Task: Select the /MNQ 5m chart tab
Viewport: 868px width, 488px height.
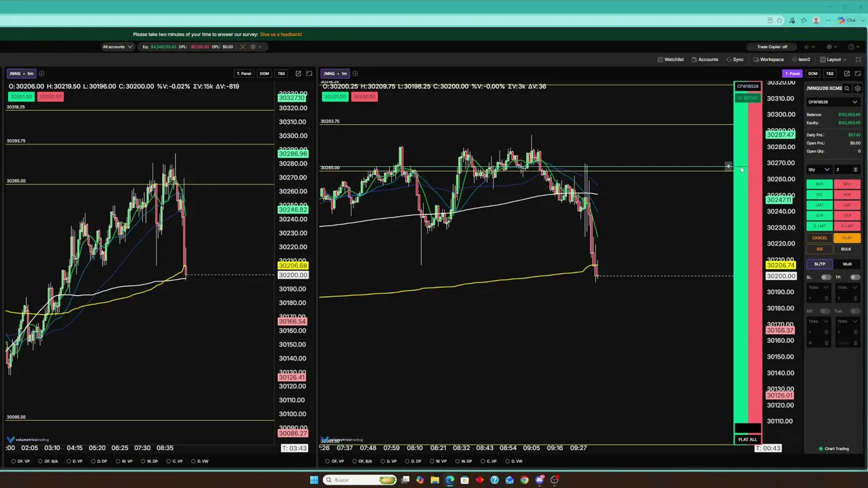Action: coord(21,73)
